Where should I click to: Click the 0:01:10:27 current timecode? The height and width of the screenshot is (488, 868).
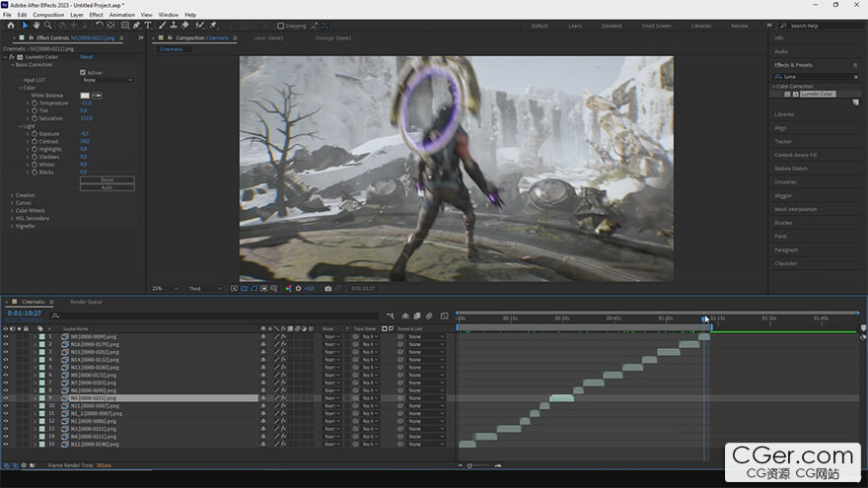25,314
